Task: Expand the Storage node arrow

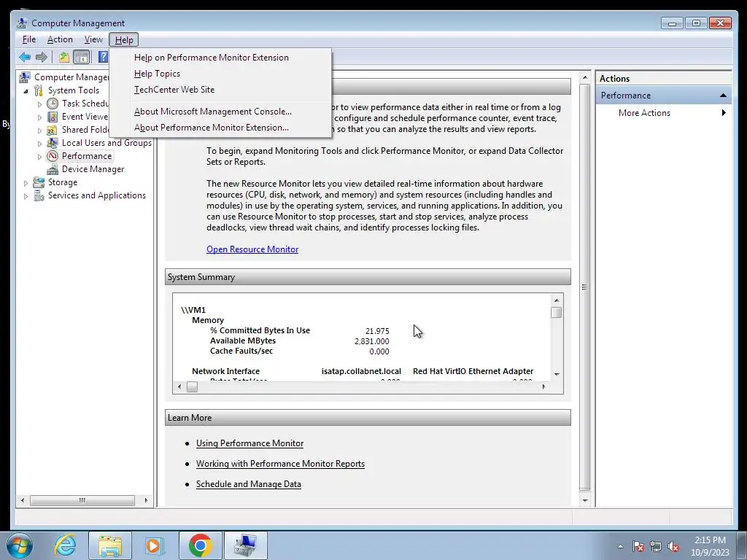Action: [x=26, y=182]
